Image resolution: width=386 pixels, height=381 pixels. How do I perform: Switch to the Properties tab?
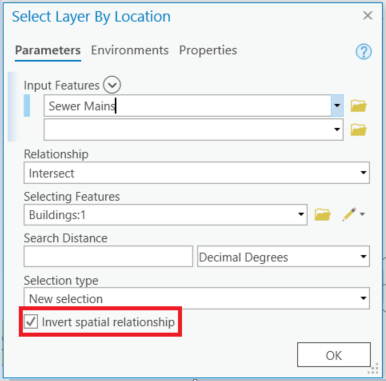point(208,50)
